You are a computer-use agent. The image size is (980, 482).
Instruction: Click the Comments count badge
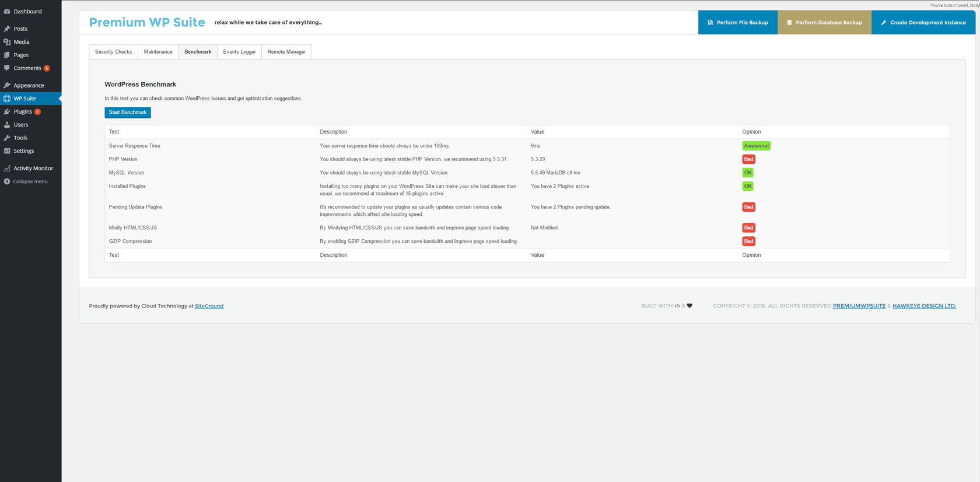click(x=47, y=68)
